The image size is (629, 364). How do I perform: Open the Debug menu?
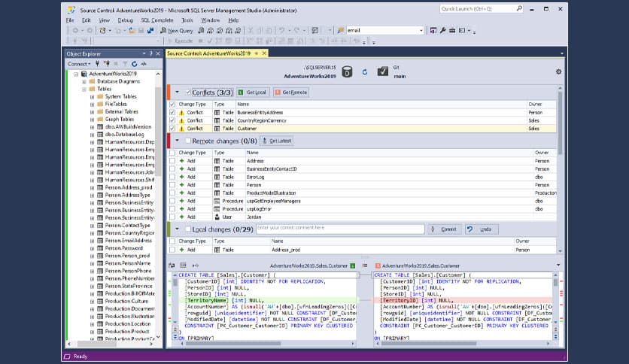pos(125,20)
